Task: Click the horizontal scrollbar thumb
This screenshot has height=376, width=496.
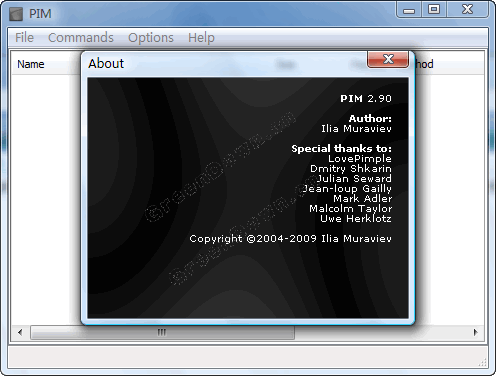Action: 162,332
